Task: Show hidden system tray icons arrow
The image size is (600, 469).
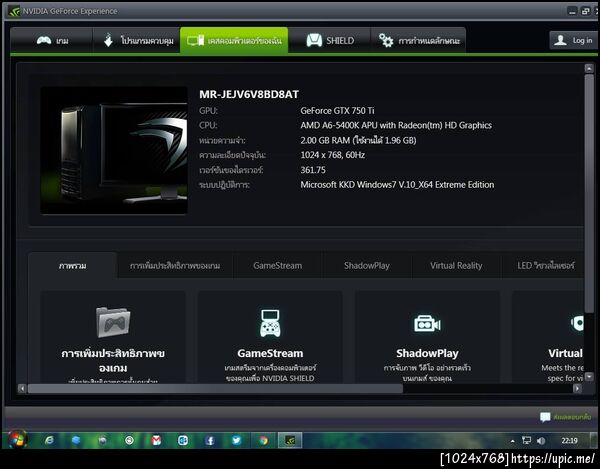Action: [x=512, y=441]
